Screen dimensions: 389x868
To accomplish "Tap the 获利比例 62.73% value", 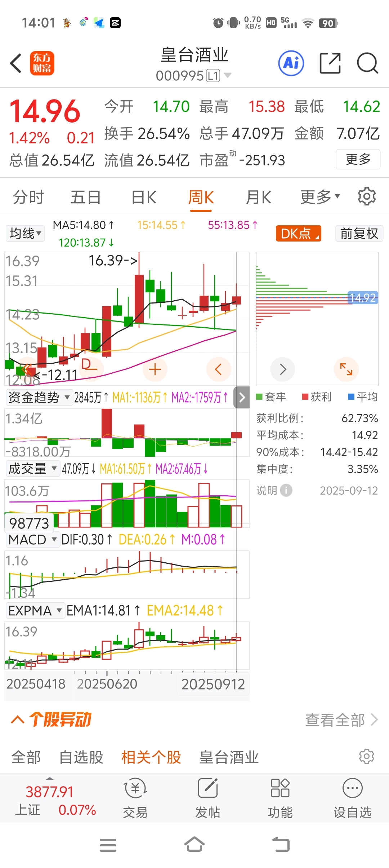I will 359,418.
